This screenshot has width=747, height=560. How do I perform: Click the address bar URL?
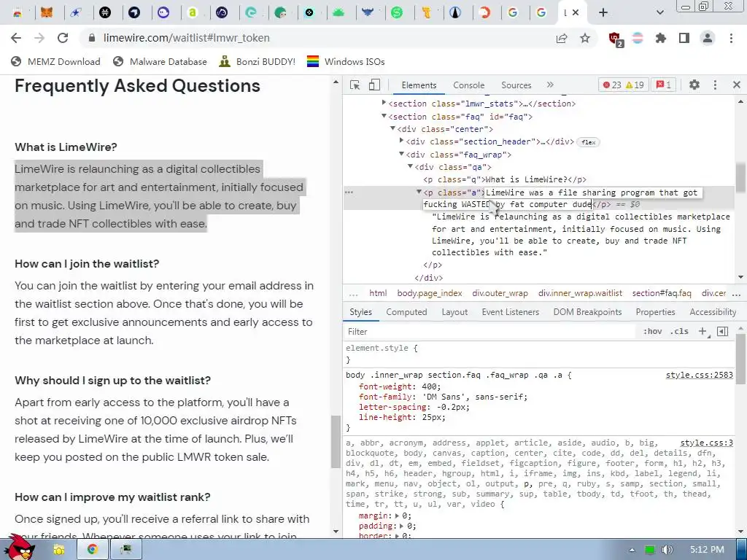point(186,38)
